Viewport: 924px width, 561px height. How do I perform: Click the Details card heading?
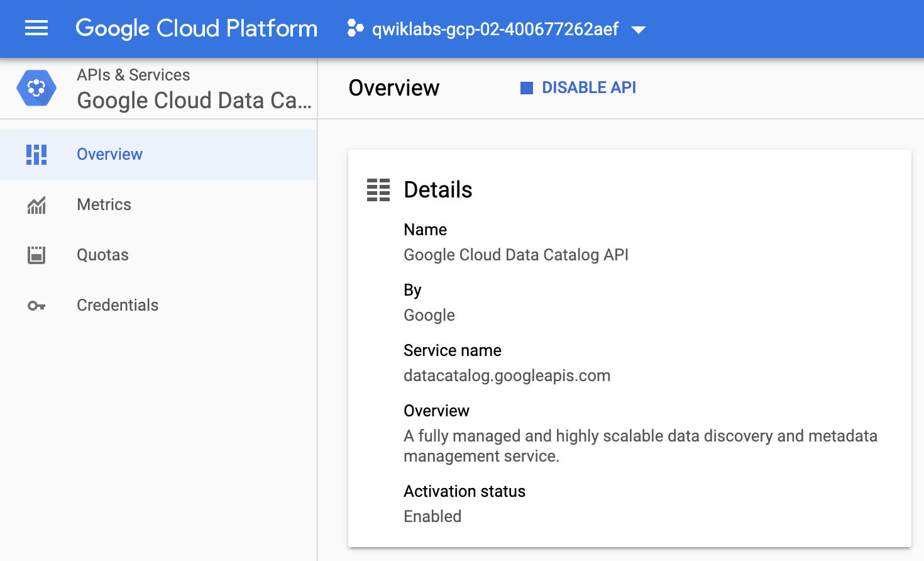click(438, 190)
